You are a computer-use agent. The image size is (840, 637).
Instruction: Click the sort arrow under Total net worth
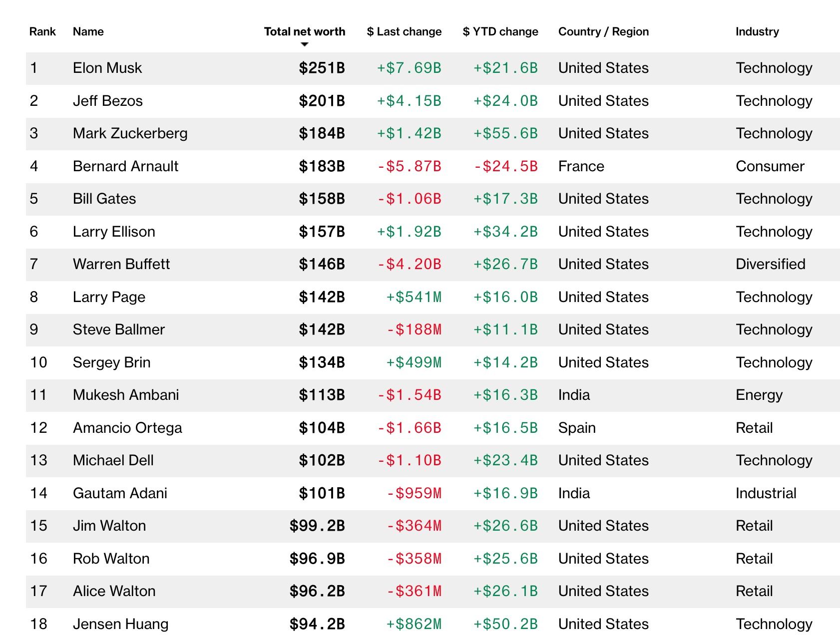[x=305, y=44]
